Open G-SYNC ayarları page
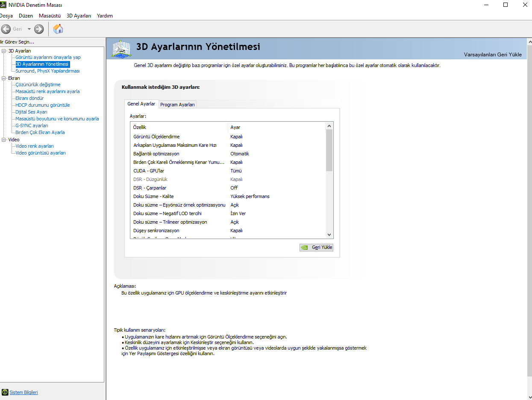Screen dimensions: 532x400 click(32, 126)
